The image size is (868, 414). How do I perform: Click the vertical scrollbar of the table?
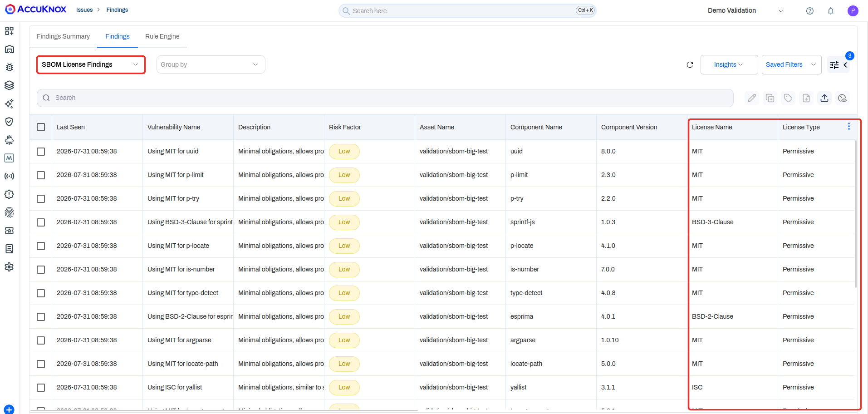(856, 213)
